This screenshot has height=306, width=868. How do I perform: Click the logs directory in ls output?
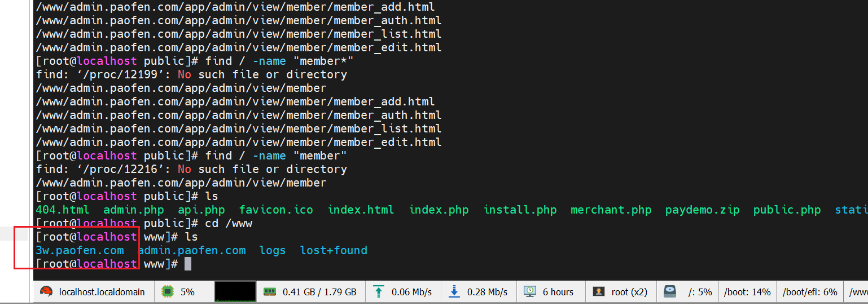coord(273,250)
